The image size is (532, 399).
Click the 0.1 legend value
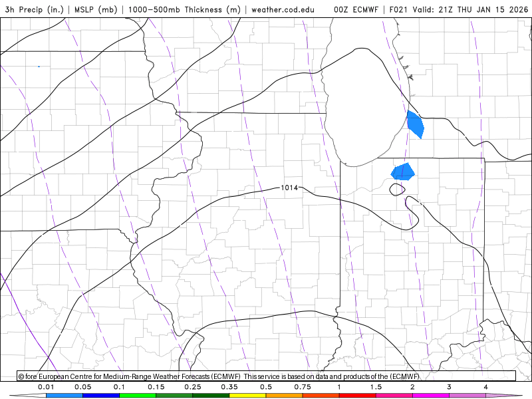(119, 387)
